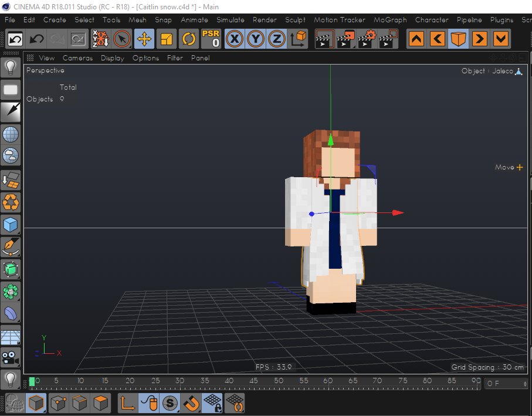Click the red X axis arrow handle
532x416 pixels.
point(398,213)
